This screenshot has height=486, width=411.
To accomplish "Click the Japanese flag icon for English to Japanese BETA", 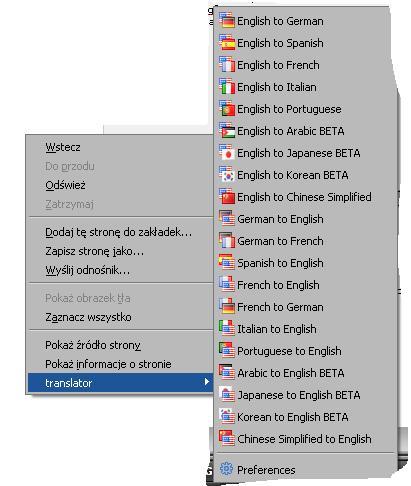I will (227, 152).
